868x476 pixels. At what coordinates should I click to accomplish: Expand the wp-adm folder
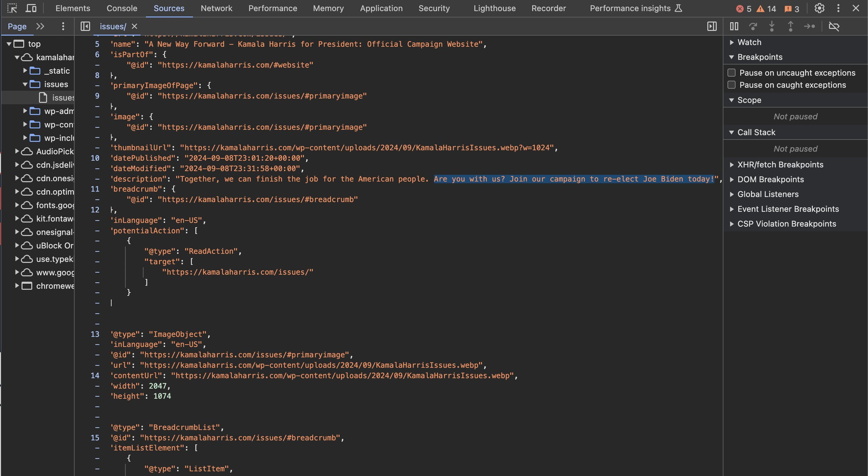coord(25,111)
